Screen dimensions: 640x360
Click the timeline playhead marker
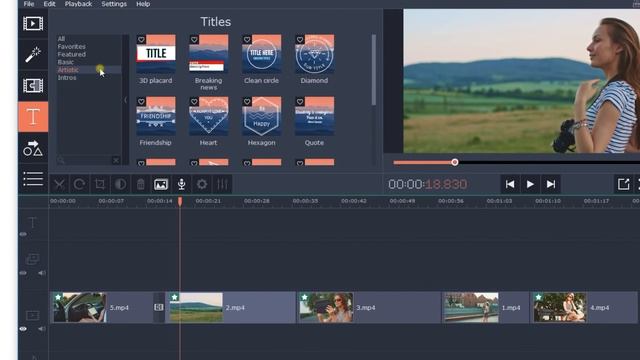tap(180, 201)
